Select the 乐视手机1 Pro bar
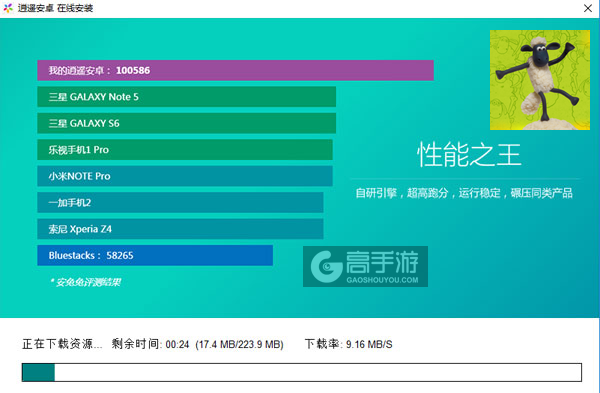This screenshot has height=393, width=600. 185,150
